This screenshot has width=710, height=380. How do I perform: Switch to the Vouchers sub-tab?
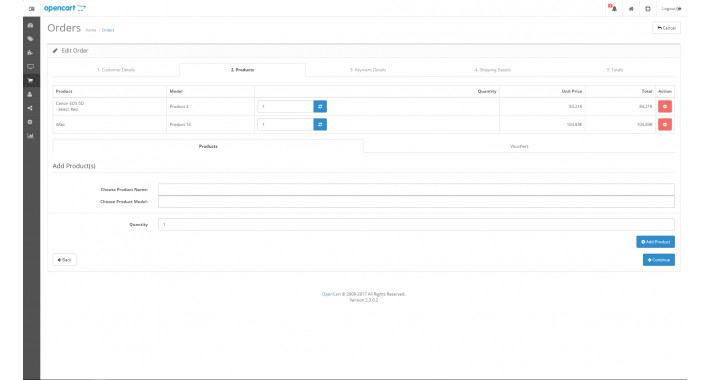click(x=519, y=146)
